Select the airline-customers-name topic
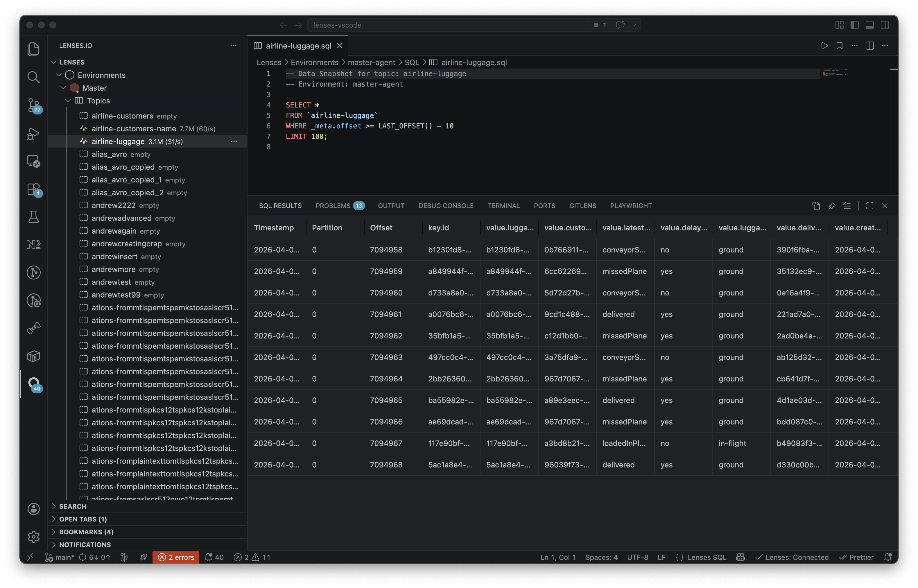This screenshot has height=588, width=918. 147,129
